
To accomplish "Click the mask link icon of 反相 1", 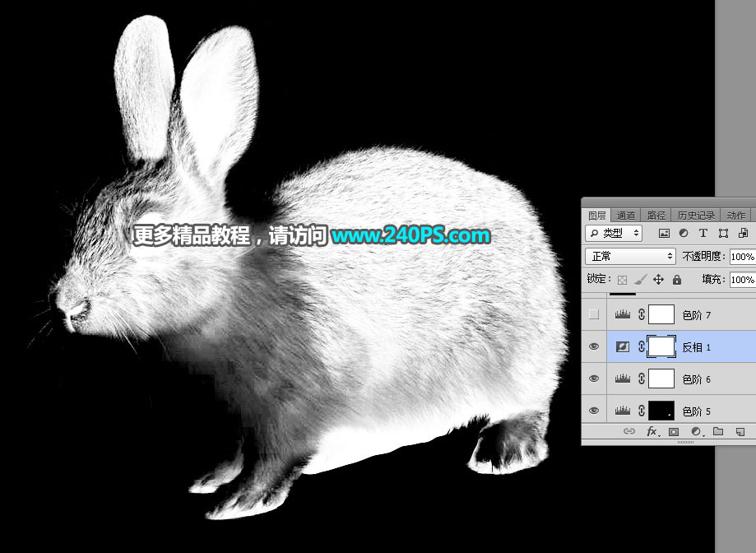I will 642,346.
